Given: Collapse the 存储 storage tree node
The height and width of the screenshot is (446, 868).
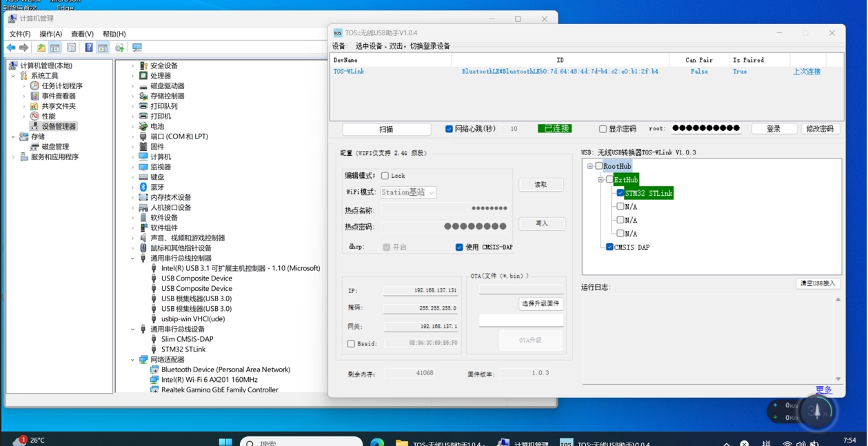Looking at the screenshot, I should point(13,136).
